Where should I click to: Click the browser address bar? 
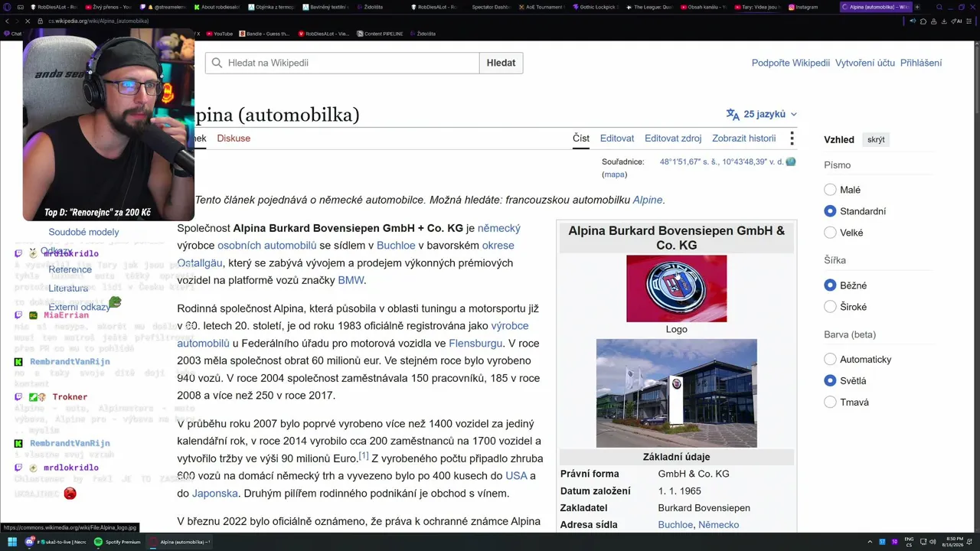[x=459, y=21]
